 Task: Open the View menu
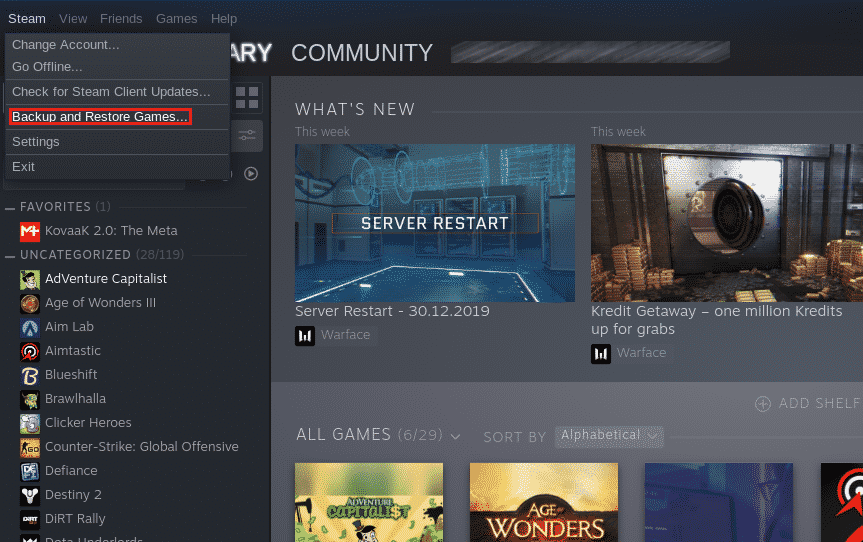click(73, 19)
